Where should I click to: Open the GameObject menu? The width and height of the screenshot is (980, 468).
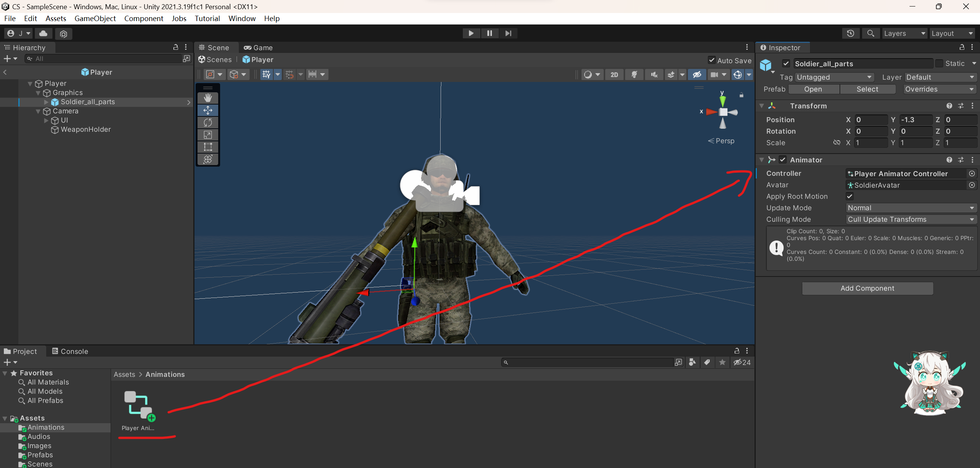coord(95,18)
